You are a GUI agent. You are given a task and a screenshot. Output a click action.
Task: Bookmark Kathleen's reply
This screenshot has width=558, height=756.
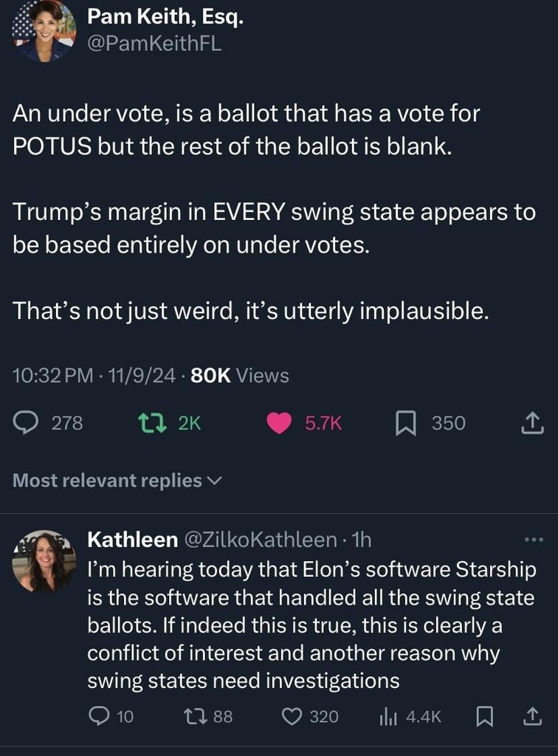[x=485, y=716]
